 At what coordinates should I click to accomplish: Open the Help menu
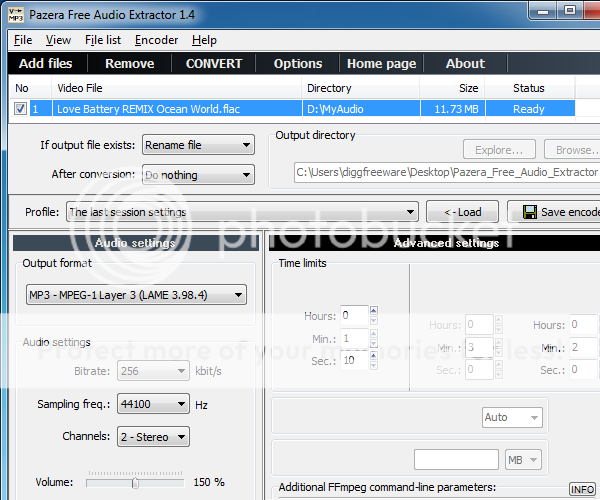coord(204,40)
